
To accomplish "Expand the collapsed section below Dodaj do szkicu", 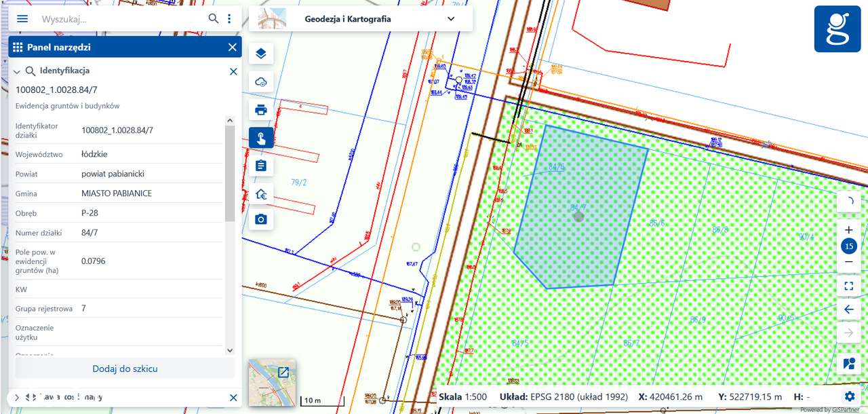I will point(17,397).
